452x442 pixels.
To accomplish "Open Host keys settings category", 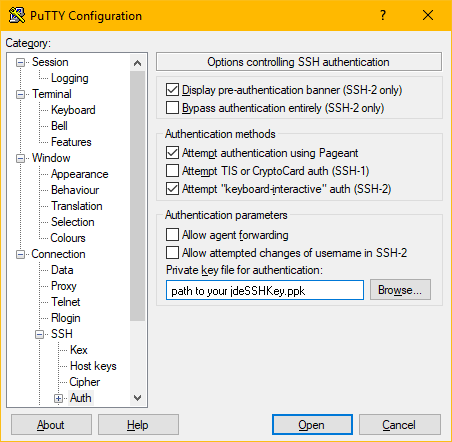I will click(93, 366).
